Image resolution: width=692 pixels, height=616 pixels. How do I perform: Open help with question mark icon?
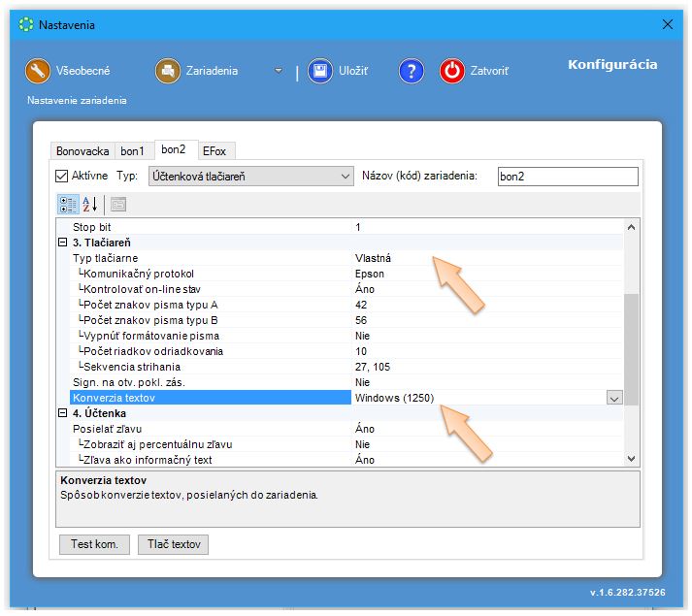tap(412, 71)
